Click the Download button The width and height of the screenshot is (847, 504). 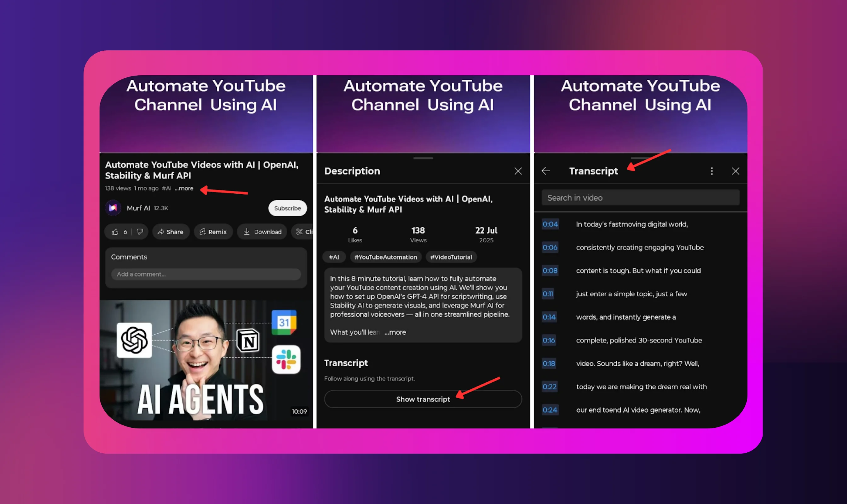[262, 232]
